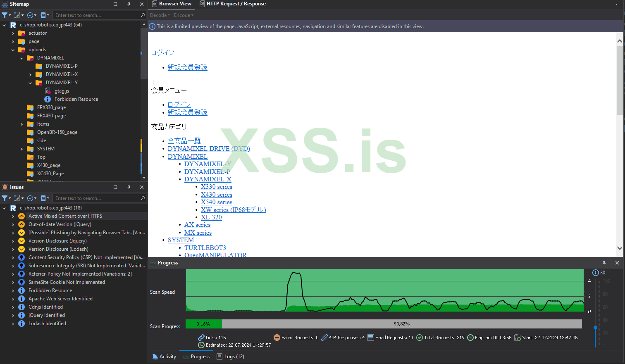Viewport: 625px width, 364px height.
Task: Click the Sitemap grouping icon in its toolbar
Action: tap(17, 15)
